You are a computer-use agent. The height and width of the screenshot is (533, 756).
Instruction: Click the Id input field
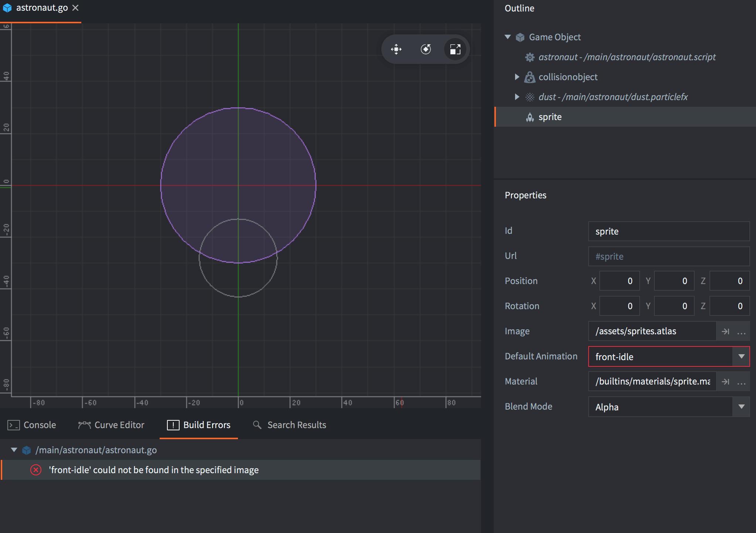(668, 231)
